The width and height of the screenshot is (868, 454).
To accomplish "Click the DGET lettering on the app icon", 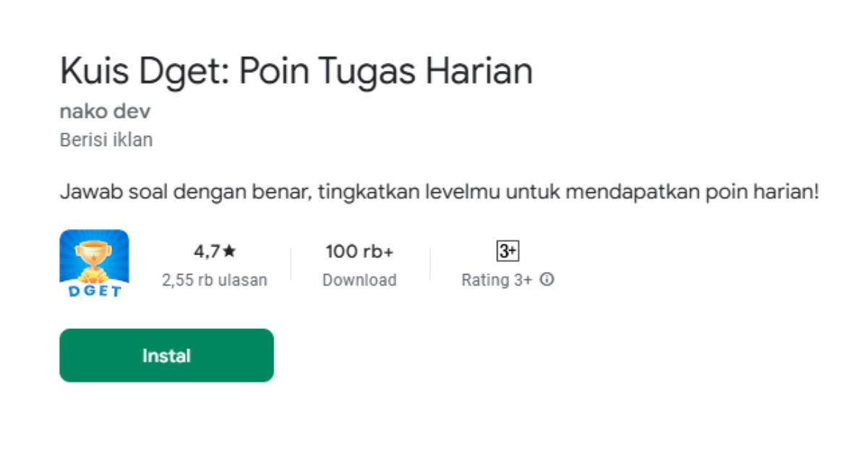I will point(94,291).
